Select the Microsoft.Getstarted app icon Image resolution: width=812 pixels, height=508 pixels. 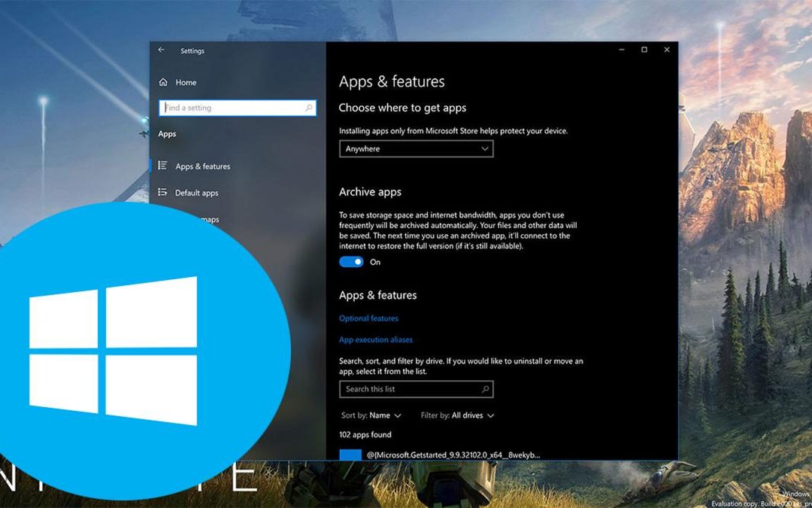point(350,455)
